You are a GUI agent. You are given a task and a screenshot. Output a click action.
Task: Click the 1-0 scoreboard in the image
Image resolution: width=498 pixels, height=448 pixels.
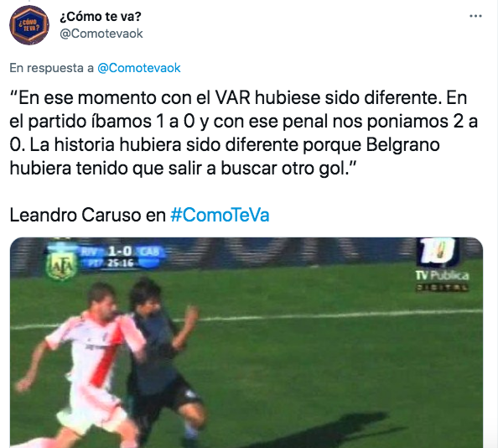120,252
